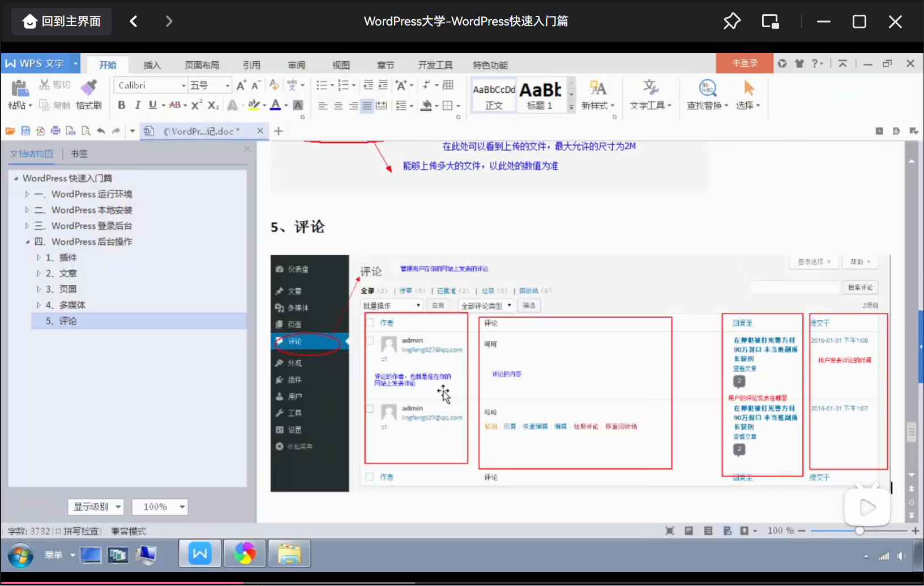Toggle align left for the paragraph
Viewport: 924px width, 586px height.
coord(323,106)
